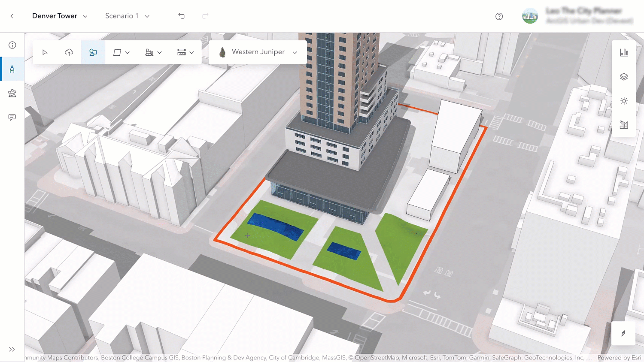The width and height of the screenshot is (644, 362).
Task: Expand the left sidebar with double chevron
Action: tap(12, 350)
